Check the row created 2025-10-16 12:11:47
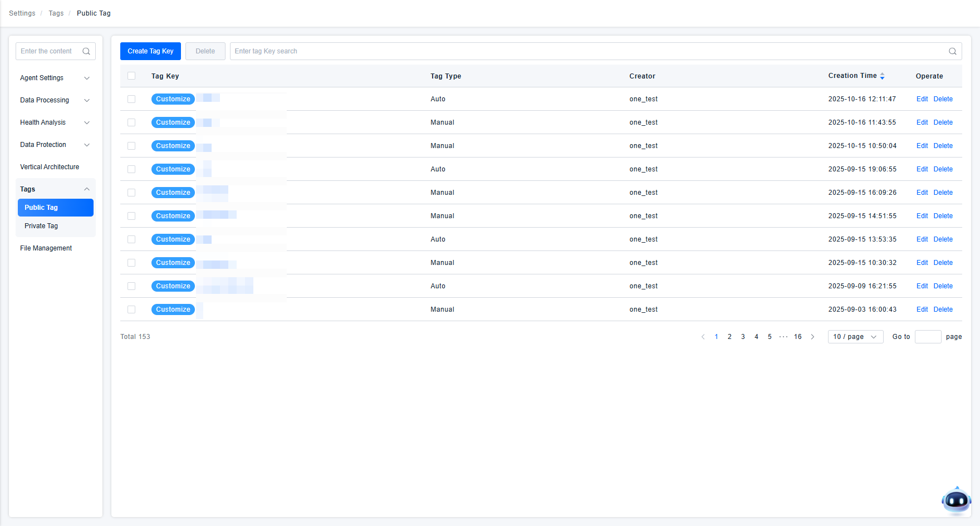This screenshot has width=980, height=526. (x=131, y=99)
